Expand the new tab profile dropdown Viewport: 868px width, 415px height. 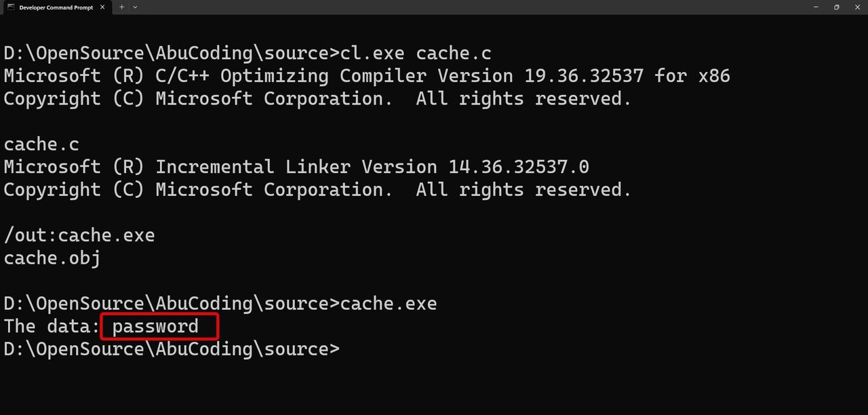tap(135, 7)
